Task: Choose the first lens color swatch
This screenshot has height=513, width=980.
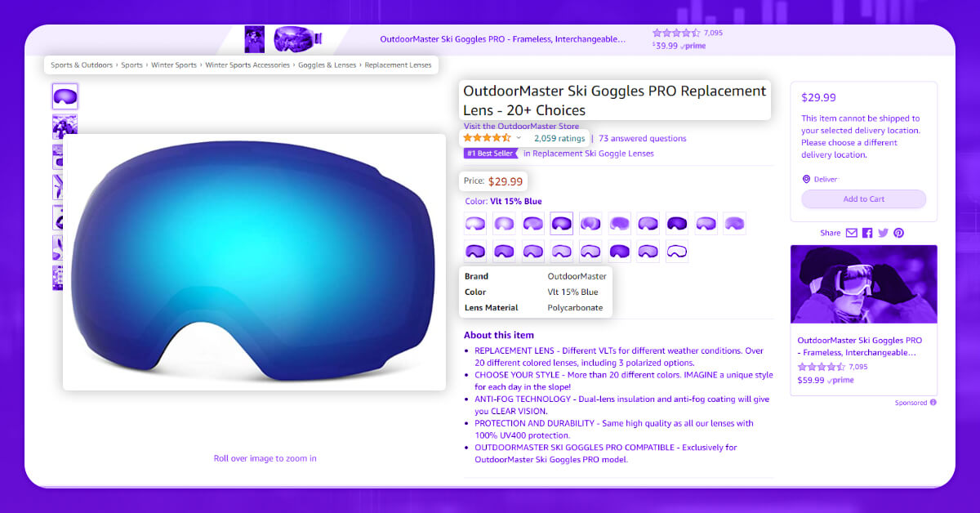Action: pos(474,223)
